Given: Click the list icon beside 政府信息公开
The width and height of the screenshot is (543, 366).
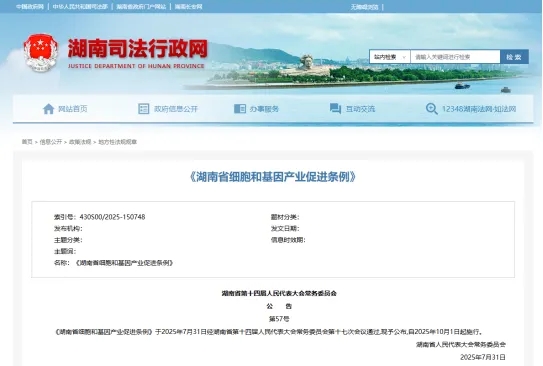Looking at the screenshot, I should coord(143,109).
